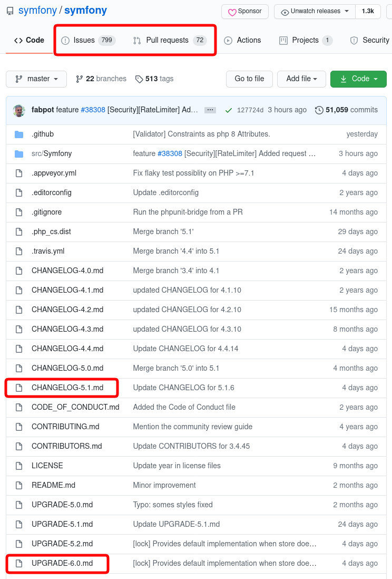
Task: Click the file icon next to .php_cs.dist
Action: (19, 232)
